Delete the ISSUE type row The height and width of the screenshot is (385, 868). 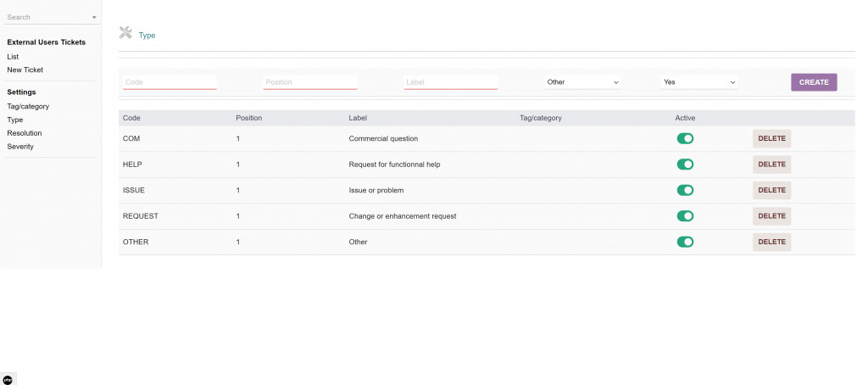771,190
